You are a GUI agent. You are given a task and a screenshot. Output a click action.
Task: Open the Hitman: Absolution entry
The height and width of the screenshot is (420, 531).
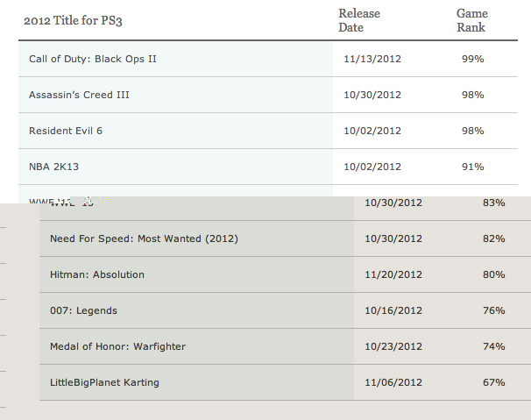click(97, 274)
